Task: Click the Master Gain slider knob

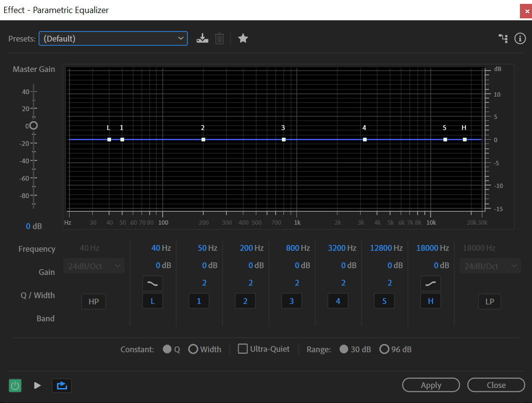Action: pyautogui.click(x=33, y=126)
